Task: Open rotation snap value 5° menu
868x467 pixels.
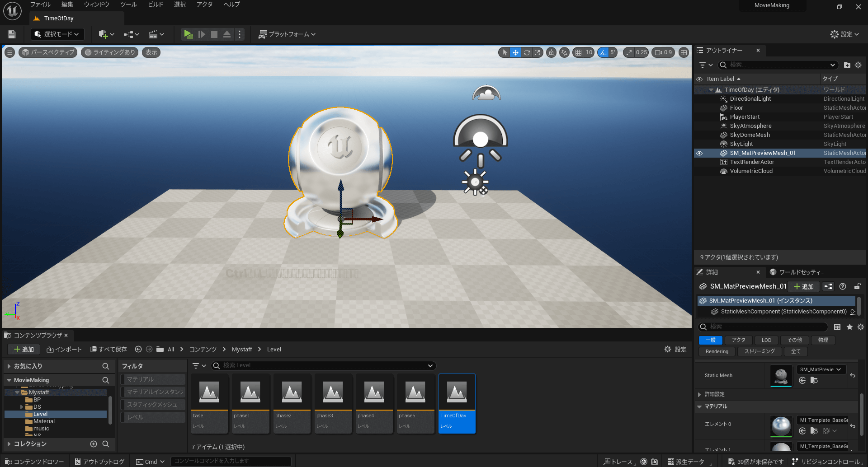Action: pos(613,52)
